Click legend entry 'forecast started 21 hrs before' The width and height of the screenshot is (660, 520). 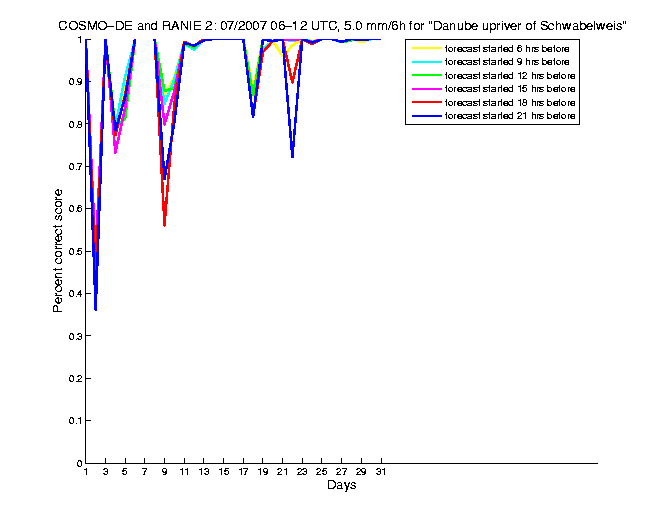510,116
